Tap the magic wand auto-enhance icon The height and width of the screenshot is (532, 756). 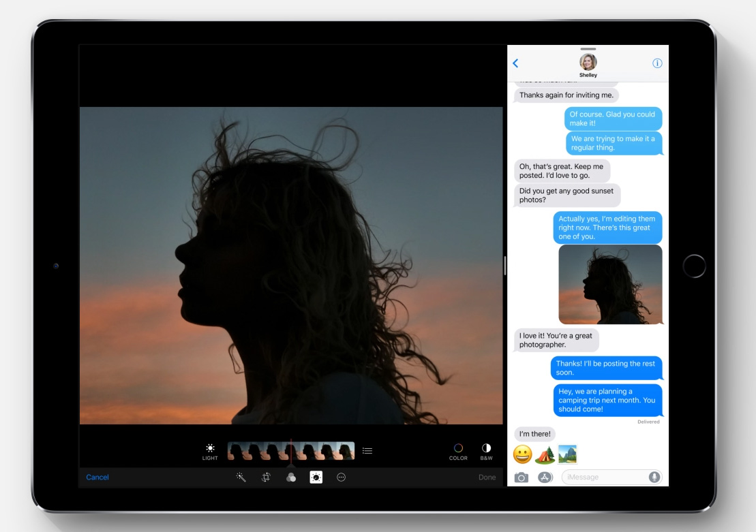(x=241, y=477)
